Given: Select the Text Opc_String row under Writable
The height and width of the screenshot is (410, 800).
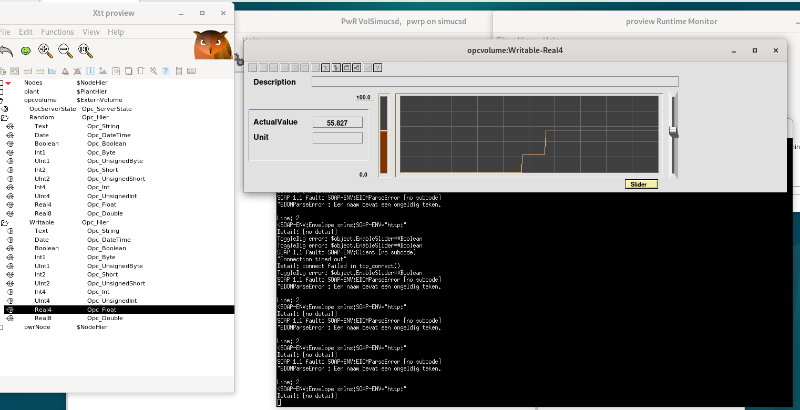Looking at the screenshot, I should coord(117,231).
